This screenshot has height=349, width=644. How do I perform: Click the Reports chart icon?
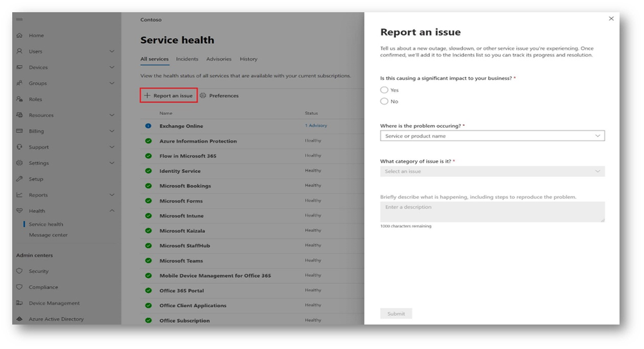[x=19, y=195]
